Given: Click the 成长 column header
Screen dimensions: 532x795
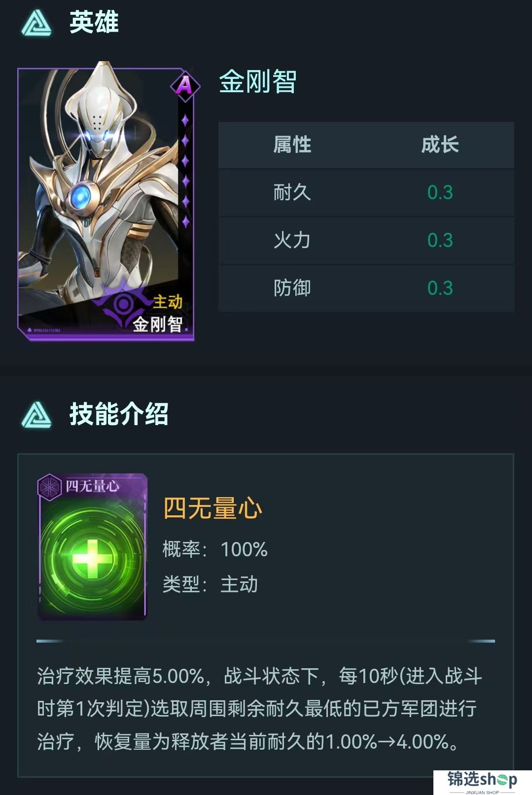Looking at the screenshot, I should 440,145.
